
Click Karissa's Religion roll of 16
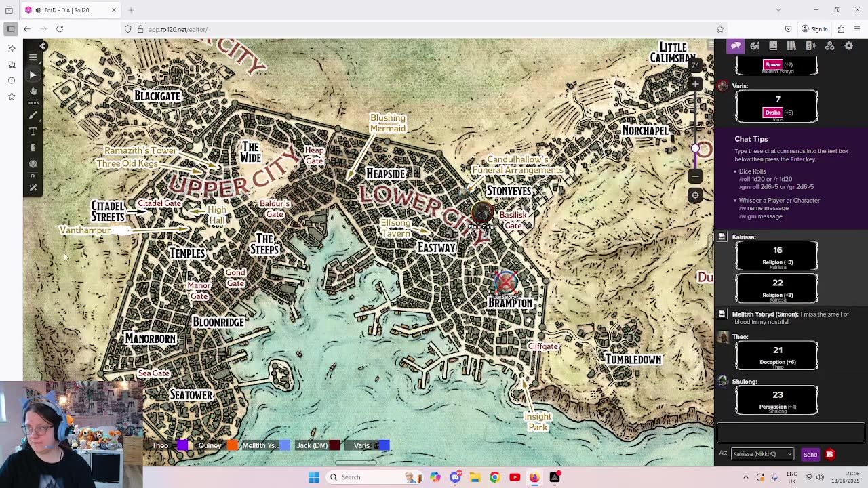(777, 256)
